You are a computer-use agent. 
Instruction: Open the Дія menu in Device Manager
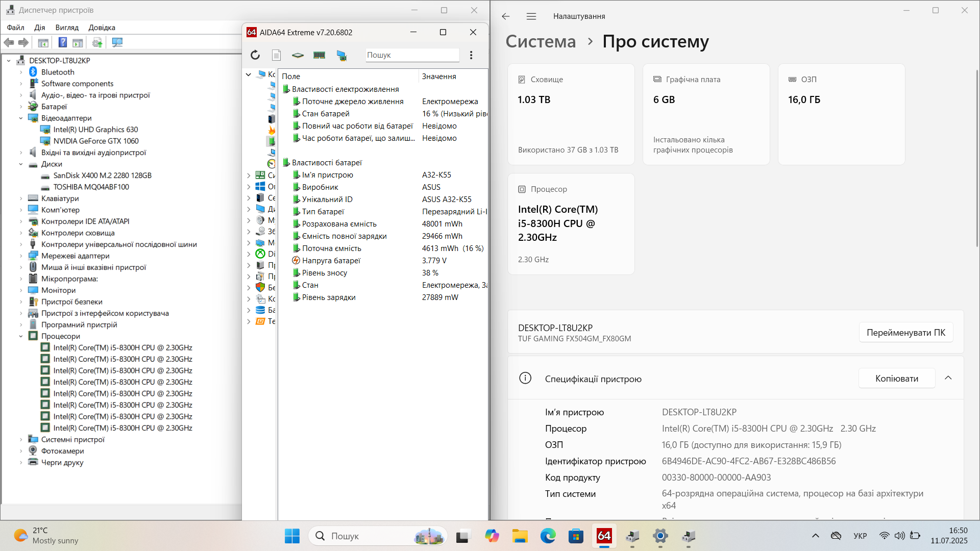pyautogui.click(x=40, y=28)
